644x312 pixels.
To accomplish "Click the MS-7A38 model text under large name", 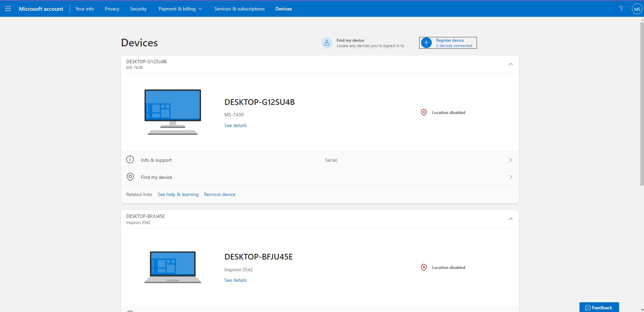I will [x=234, y=115].
